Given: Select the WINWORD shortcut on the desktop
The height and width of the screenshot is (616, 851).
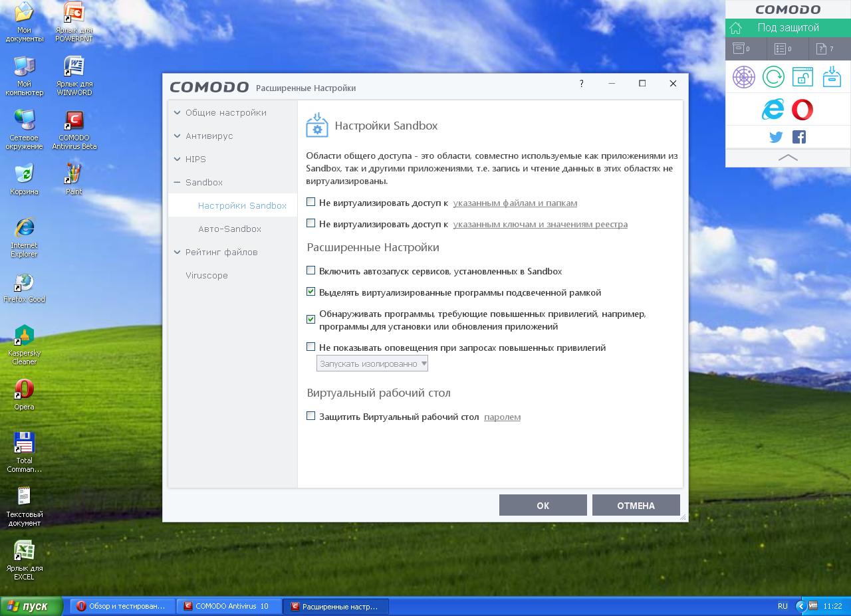Looking at the screenshot, I should 74,76.
